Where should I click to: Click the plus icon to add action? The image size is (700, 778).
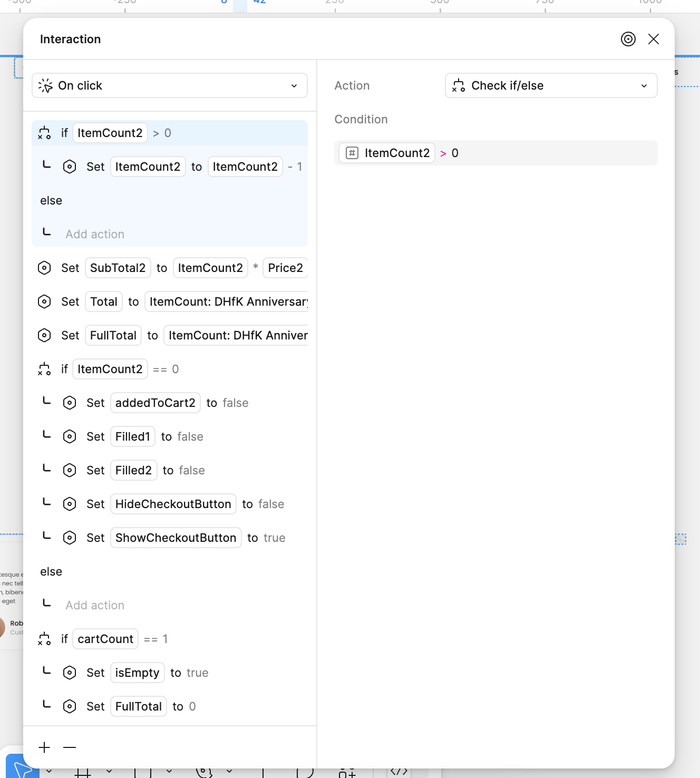(45, 747)
